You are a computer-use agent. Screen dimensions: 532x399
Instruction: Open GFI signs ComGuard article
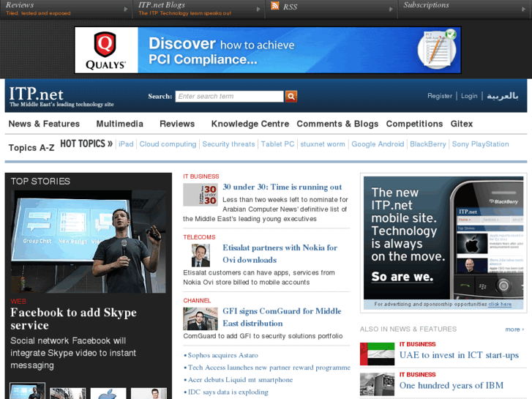point(282,317)
